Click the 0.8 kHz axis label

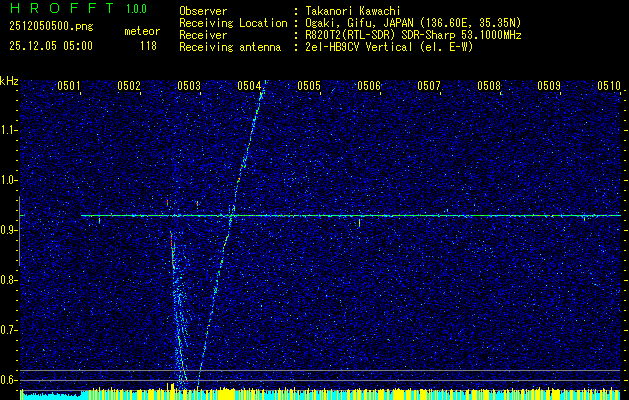8,280
